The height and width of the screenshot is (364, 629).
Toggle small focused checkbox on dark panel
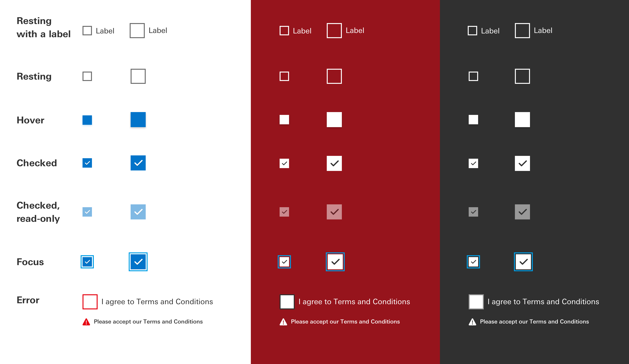coord(473,262)
